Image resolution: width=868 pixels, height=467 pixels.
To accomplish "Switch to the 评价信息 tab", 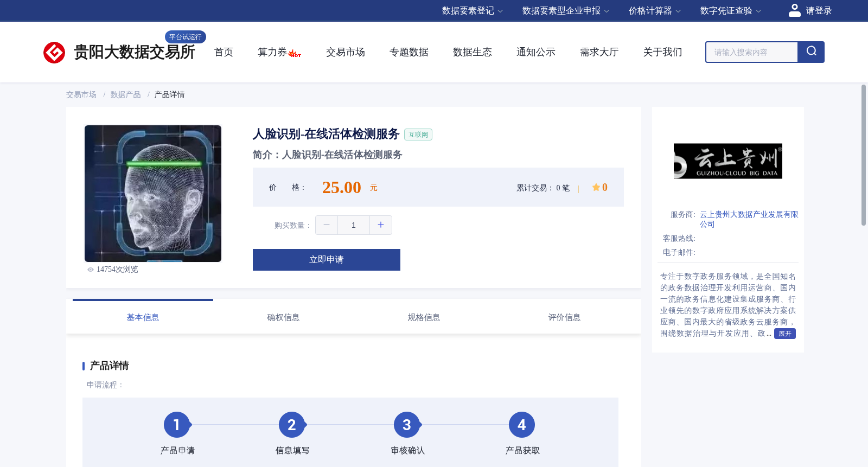I will point(564,317).
